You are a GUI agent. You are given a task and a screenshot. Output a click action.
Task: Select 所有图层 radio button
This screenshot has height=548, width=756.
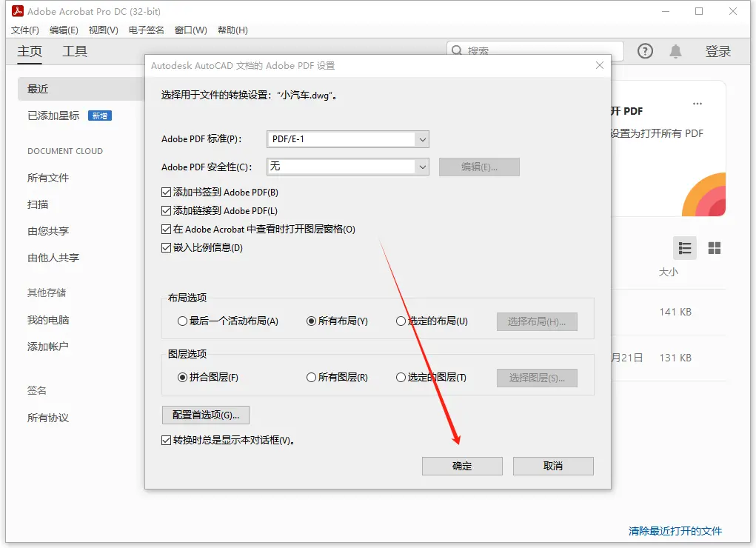click(x=312, y=377)
